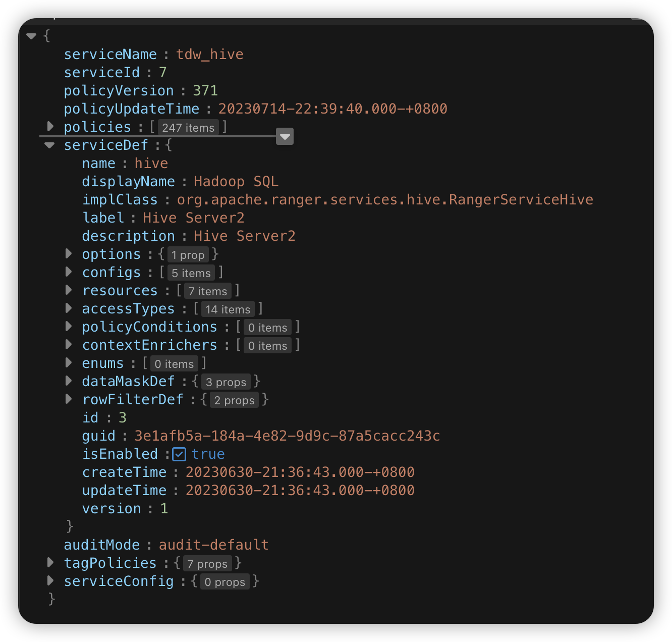Click the guid value string
The image size is (672, 642).
(287, 436)
